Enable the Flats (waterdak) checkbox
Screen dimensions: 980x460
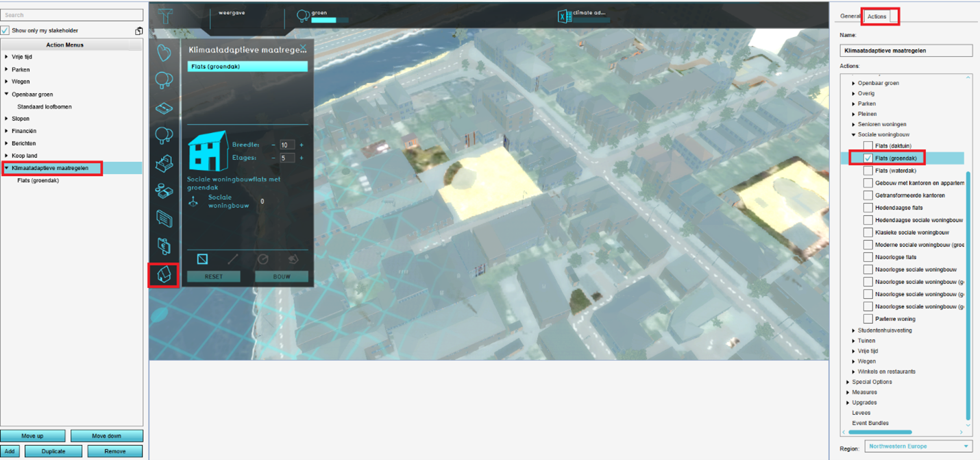coord(868,171)
